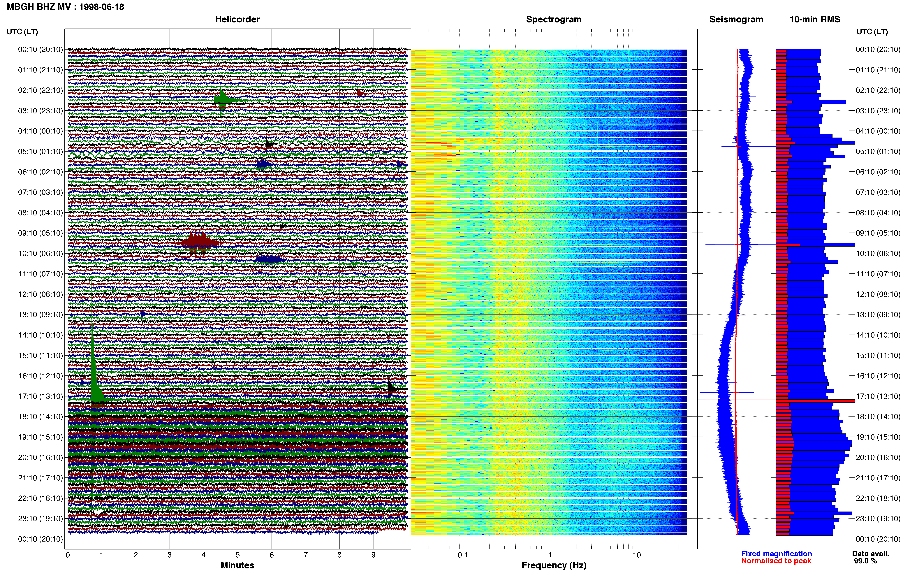Click the minute tick label '5'
924x578 pixels.
click(238, 555)
